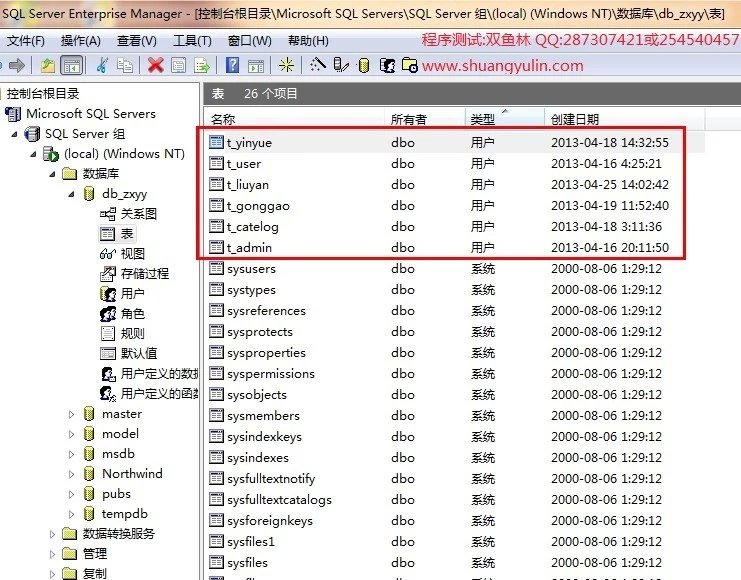The width and height of the screenshot is (741, 580).
Task: Collapse the SQL Server 组 node
Action: click(14, 134)
